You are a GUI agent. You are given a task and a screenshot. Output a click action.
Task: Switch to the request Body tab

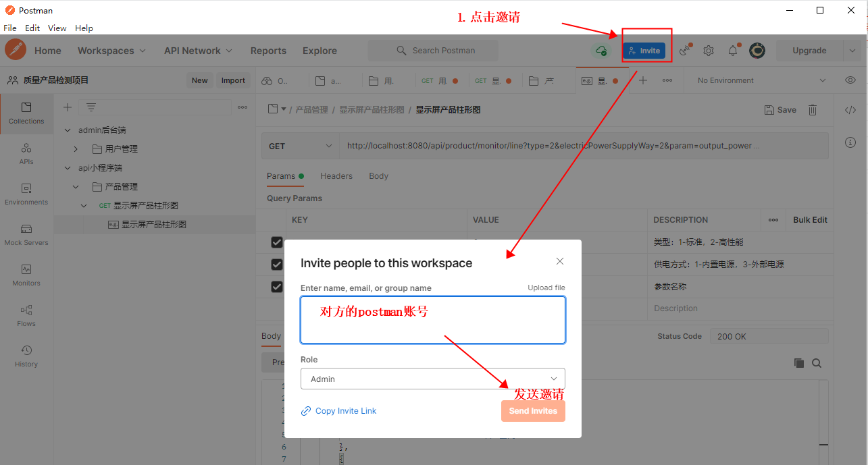coord(378,176)
